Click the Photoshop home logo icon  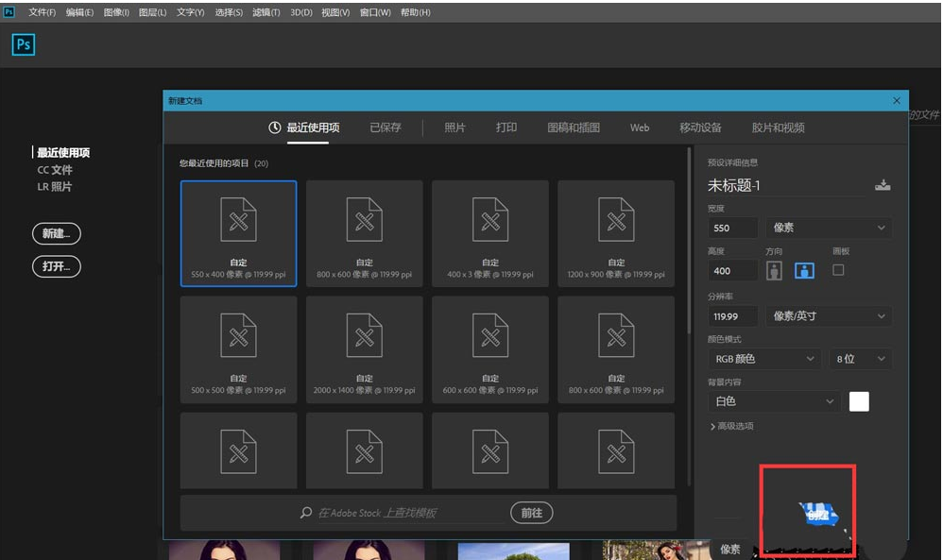(24, 44)
